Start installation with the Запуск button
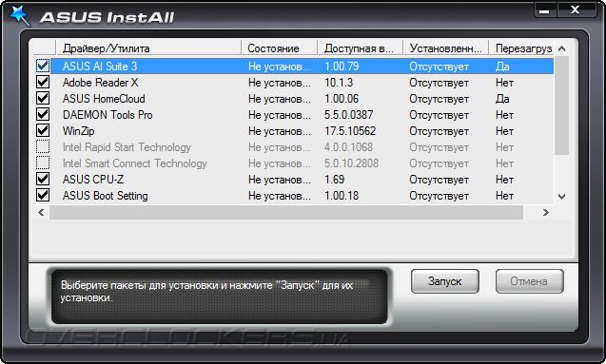 tap(445, 281)
